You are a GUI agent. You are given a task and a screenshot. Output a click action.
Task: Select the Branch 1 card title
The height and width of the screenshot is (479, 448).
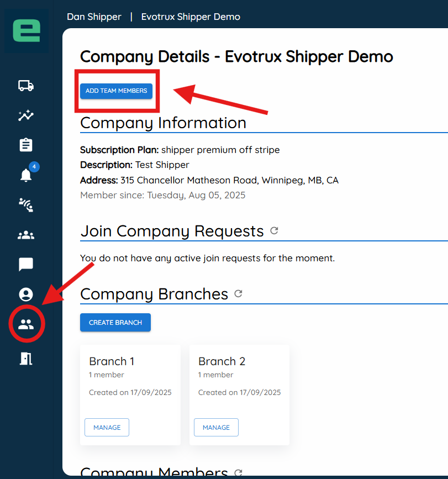(x=112, y=361)
